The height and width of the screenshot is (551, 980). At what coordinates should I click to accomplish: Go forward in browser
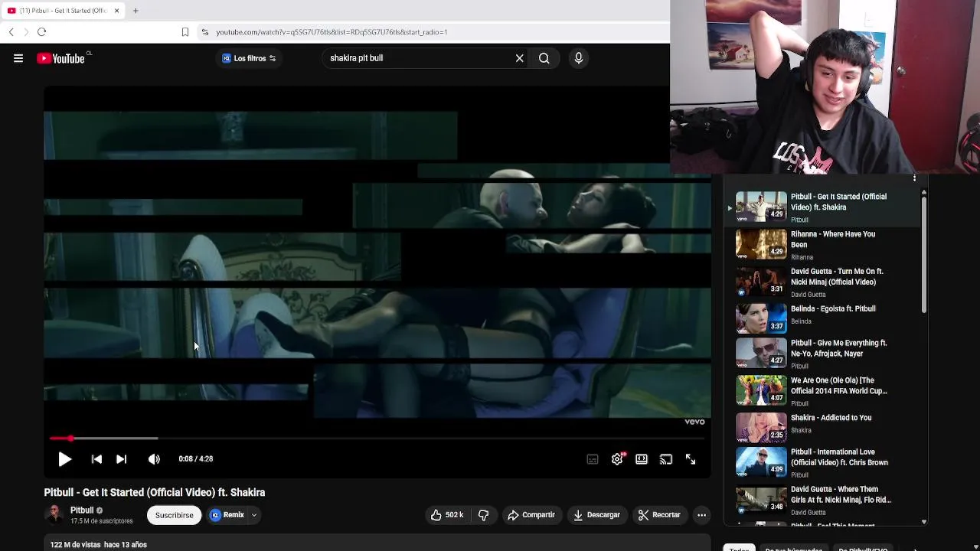coord(26,32)
